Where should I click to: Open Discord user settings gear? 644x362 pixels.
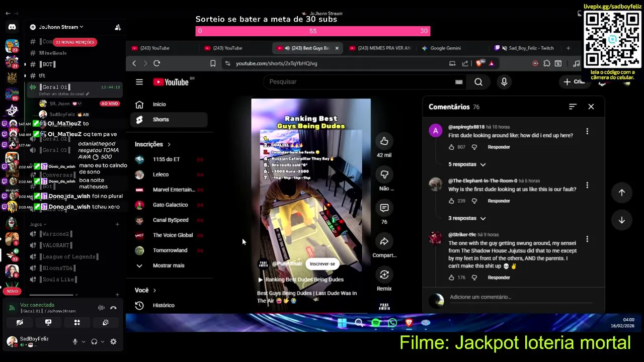pyautogui.click(x=113, y=341)
